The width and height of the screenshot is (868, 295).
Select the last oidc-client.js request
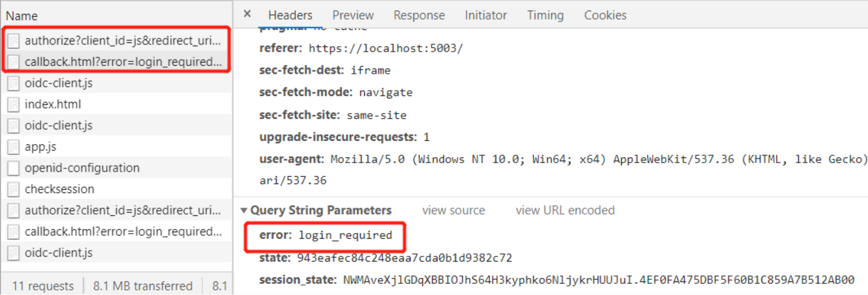(x=116, y=253)
